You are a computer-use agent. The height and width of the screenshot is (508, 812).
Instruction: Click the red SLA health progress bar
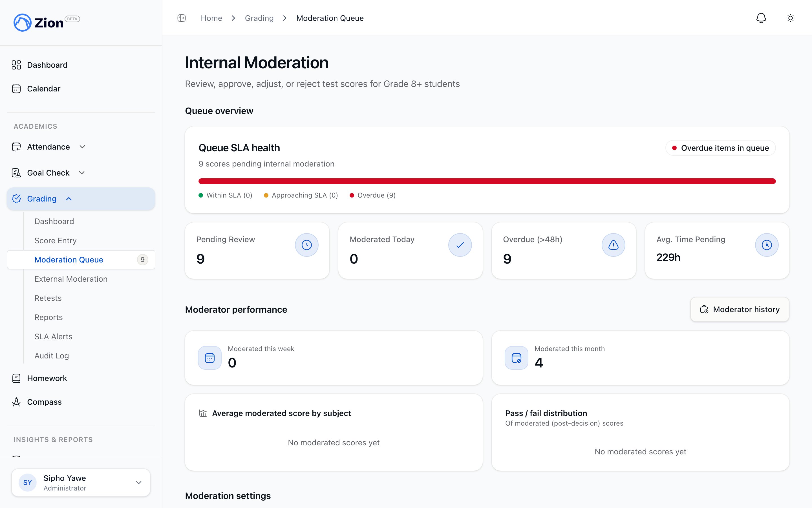487,181
